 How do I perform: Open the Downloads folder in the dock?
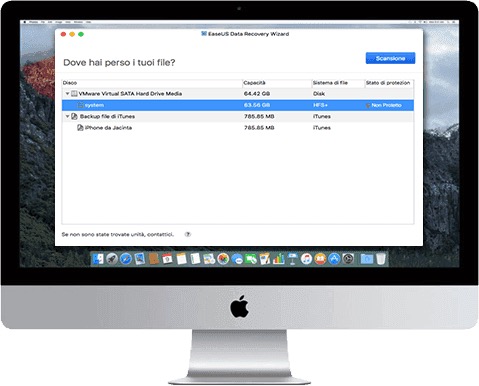[x=367, y=259]
